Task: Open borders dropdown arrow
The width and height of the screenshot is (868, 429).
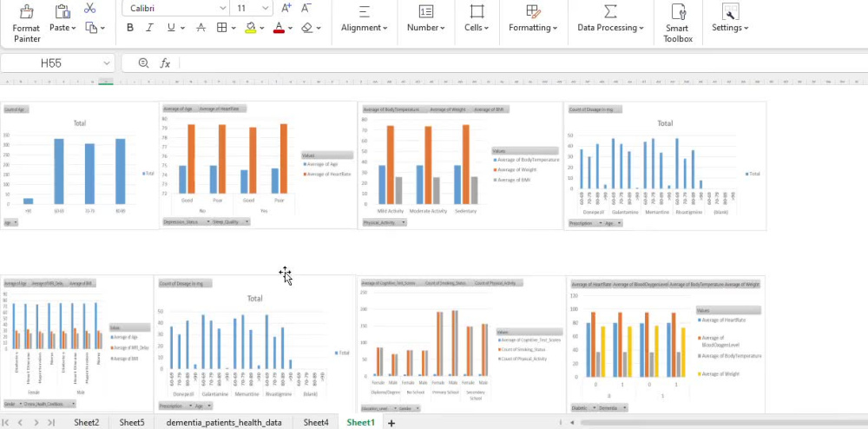Action: [x=233, y=28]
